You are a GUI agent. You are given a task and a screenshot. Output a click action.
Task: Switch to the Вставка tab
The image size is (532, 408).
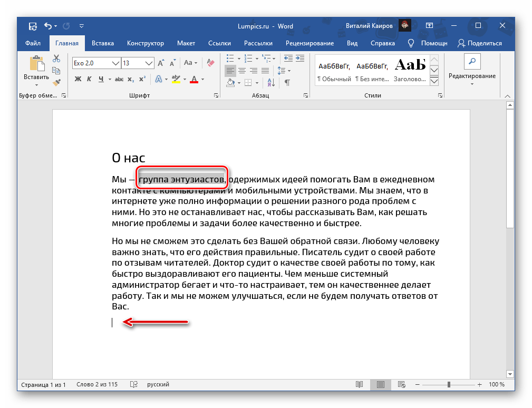tap(103, 43)
